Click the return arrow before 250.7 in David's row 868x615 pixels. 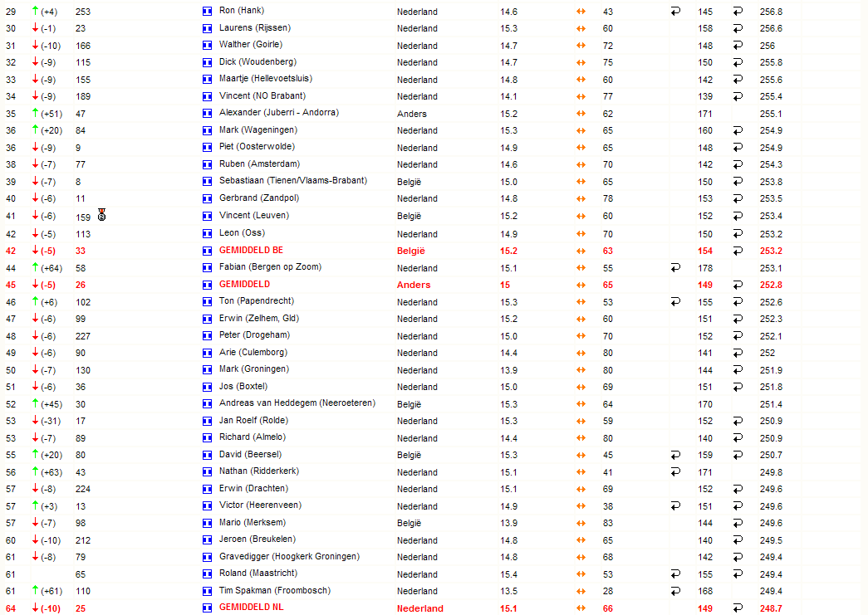coord(738,455)
